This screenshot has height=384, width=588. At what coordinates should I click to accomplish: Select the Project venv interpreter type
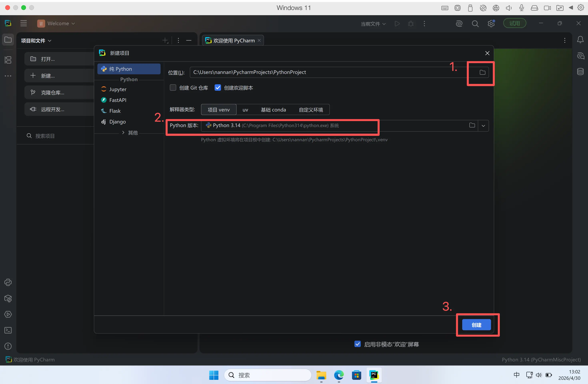click(219, 109)
